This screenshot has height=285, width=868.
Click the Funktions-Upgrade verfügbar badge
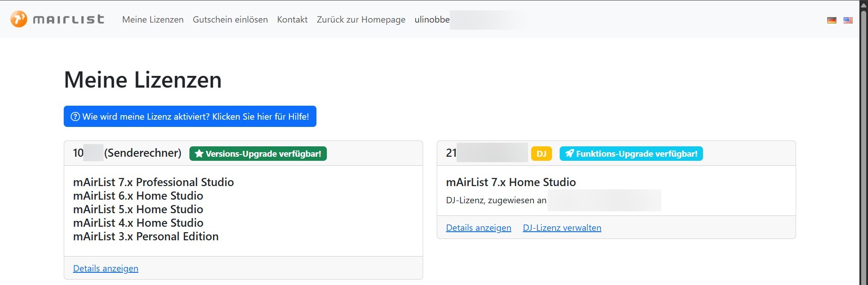(x=631, y=154)
